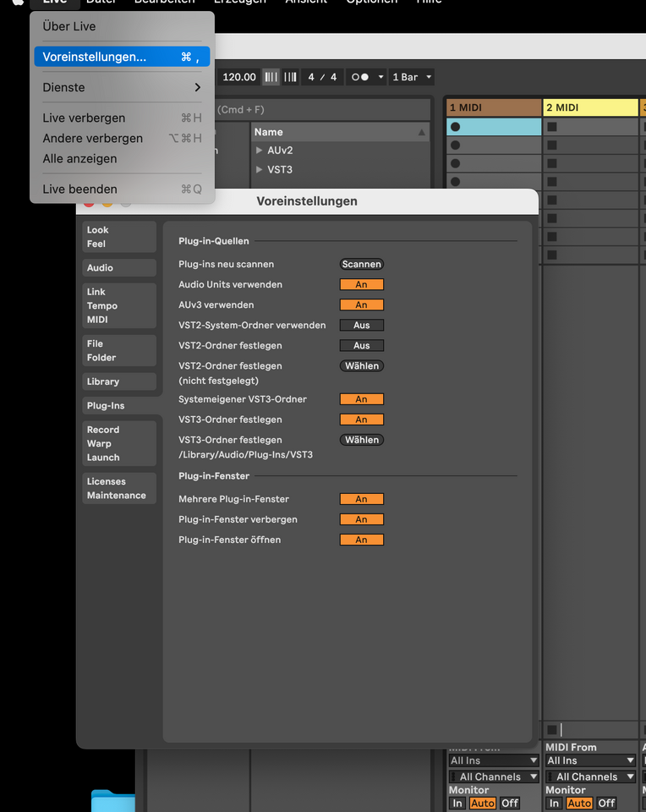
Task: Click the sixth stop square in track 2 MIDI
Action: coord(552,218)
